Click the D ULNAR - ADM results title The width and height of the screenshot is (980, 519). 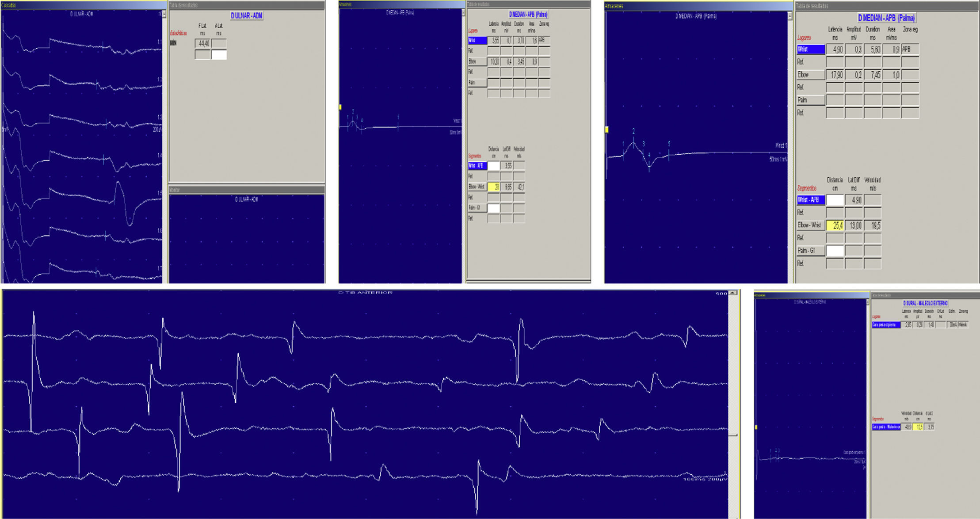(247, 16)
